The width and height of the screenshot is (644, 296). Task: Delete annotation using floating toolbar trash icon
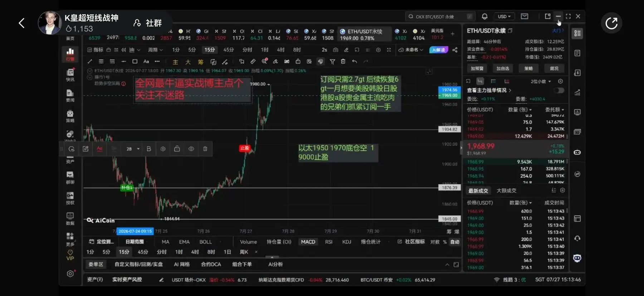pyautogui.click(x=205, y=149)
